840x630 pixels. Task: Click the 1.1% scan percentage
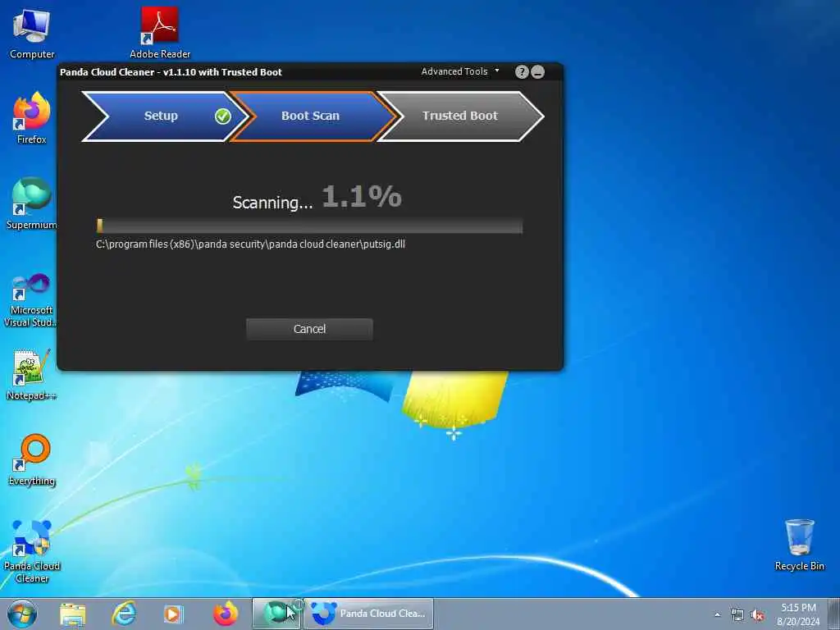pyautogui.click(x=362, y=196)
